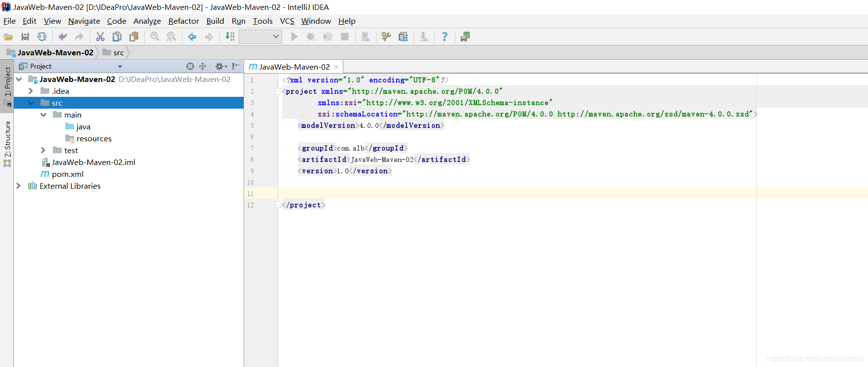Click the Build Project icon
Screen dimensions: 868x367
230,37
